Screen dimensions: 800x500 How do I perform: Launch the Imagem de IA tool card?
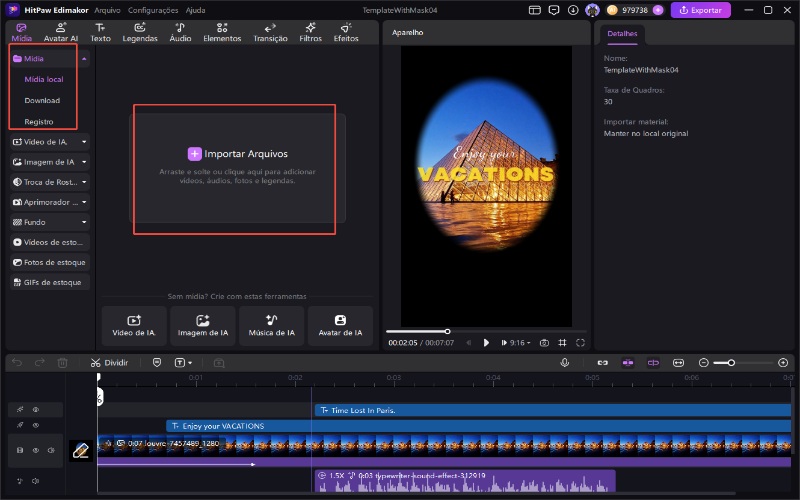[x=203, y=326]
